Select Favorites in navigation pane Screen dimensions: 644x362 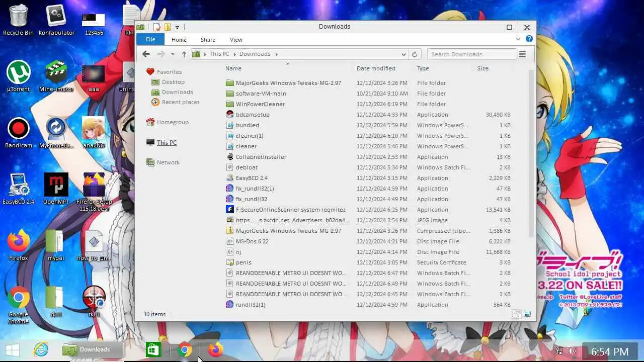(x=164, y=72)
